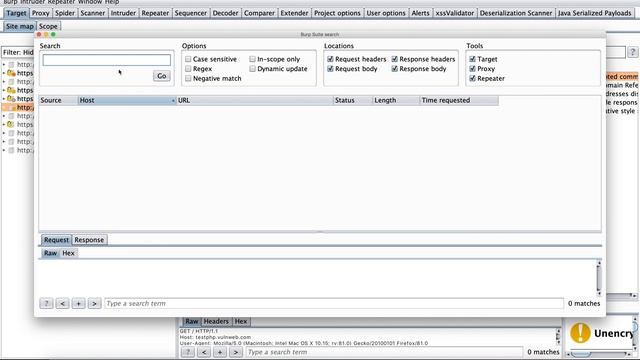This screenshot has height=360, width=640.
Task: Enable In-scope only option
Action: [x=252, y=59]
